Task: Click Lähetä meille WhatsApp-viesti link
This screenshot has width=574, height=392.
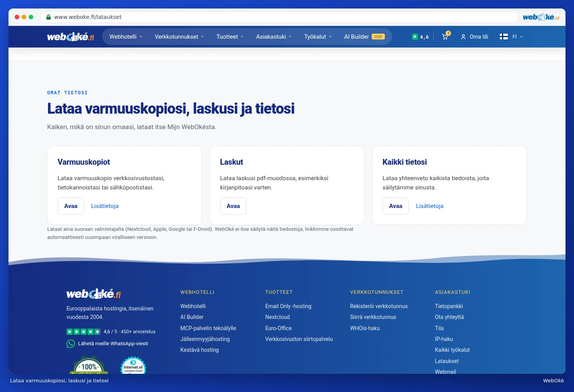Action: click(x=113, y=344)
